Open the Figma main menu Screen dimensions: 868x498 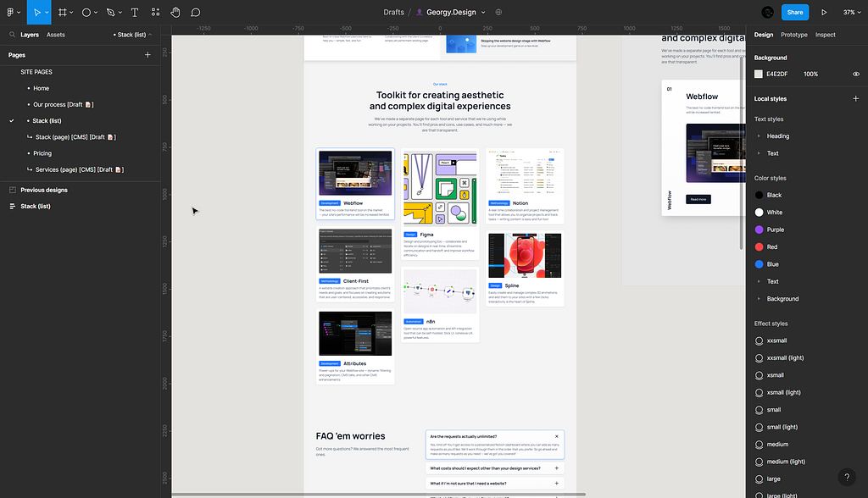[x=11, y=13]
